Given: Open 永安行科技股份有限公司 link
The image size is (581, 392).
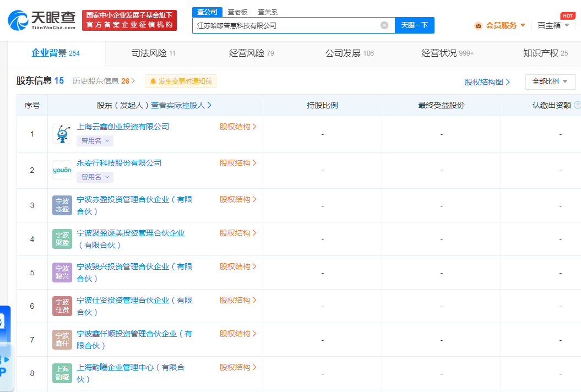Looking at the screenshot, I should tap(119, 163).
